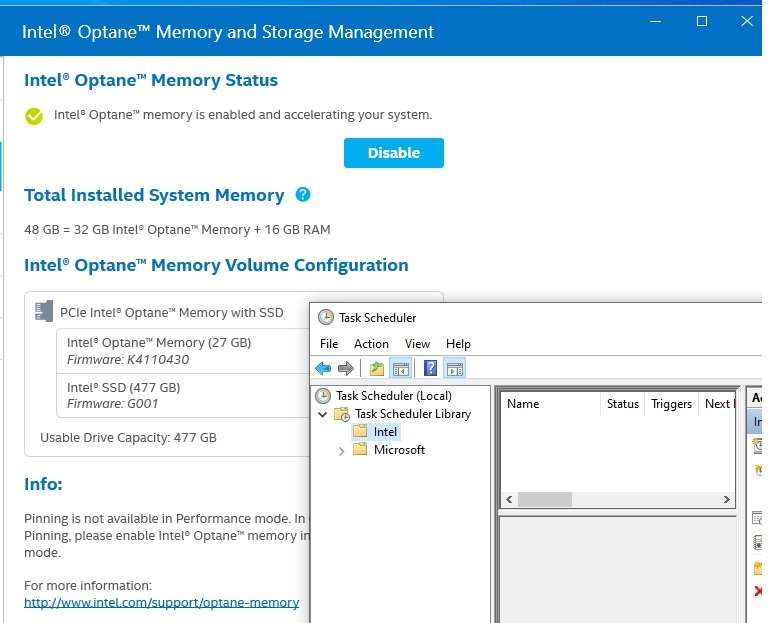Click the horizontal scrollbar right arrow in task list
768x623 pixels.
(727, 499)
